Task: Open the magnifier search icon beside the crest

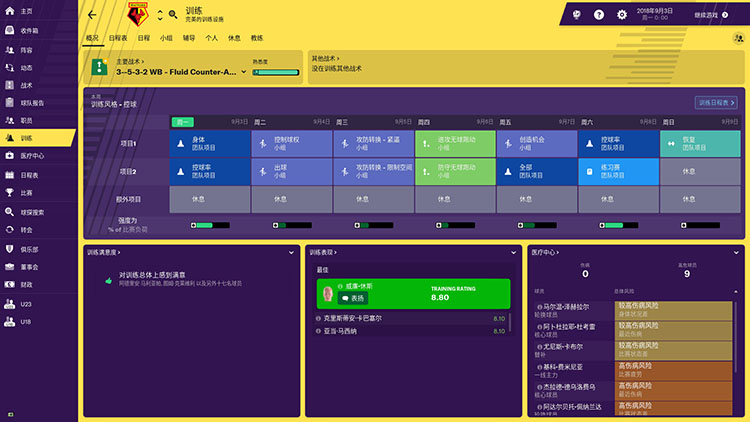Action: (x=172, y=14)
